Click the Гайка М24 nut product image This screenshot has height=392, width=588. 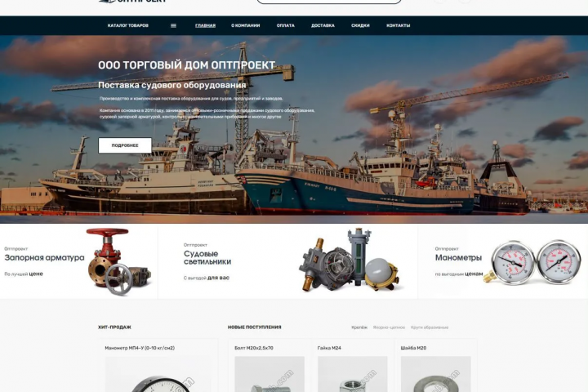[x=353, y=374]
